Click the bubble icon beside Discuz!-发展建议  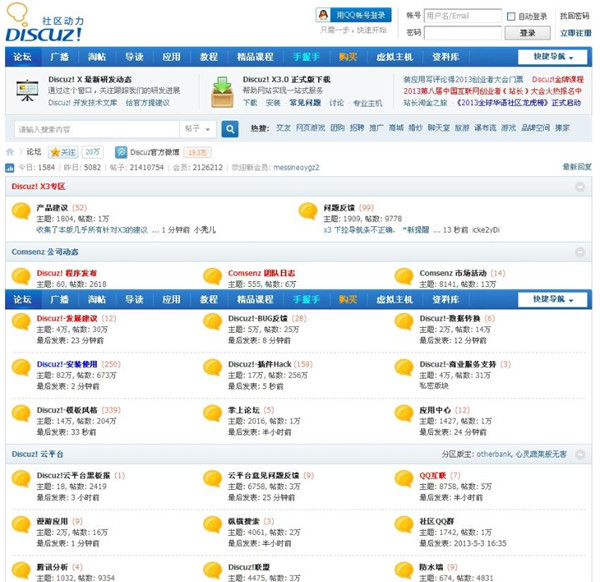[x=21, y=322]
